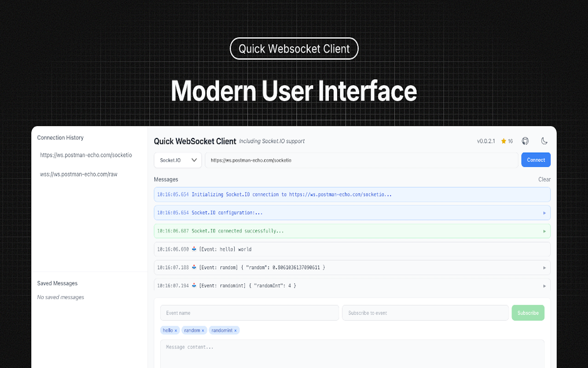
Task: Remove the randomint subscription tag with its x
Action: point(235,330)
